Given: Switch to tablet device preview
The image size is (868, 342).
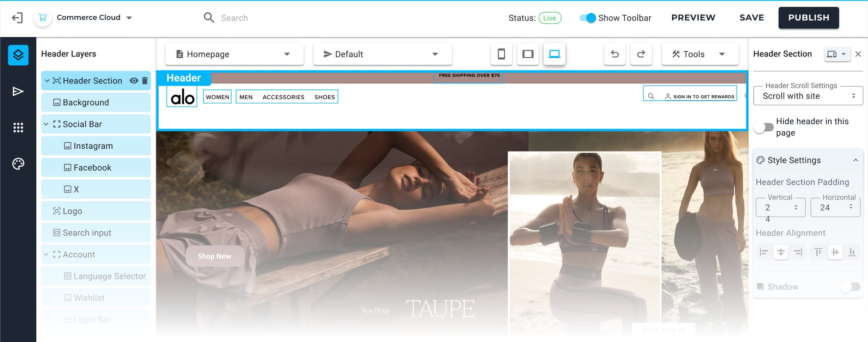Looking at the screenshot, I should [528, 54].
